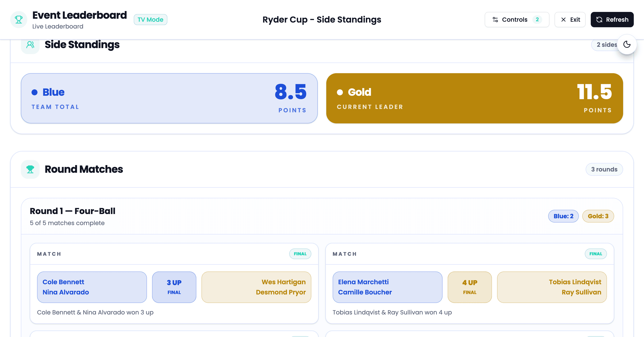The height and width of the screenshot is (337, 644).
Task: Click the Controls count badge showing 2
Action: point(537,20)
